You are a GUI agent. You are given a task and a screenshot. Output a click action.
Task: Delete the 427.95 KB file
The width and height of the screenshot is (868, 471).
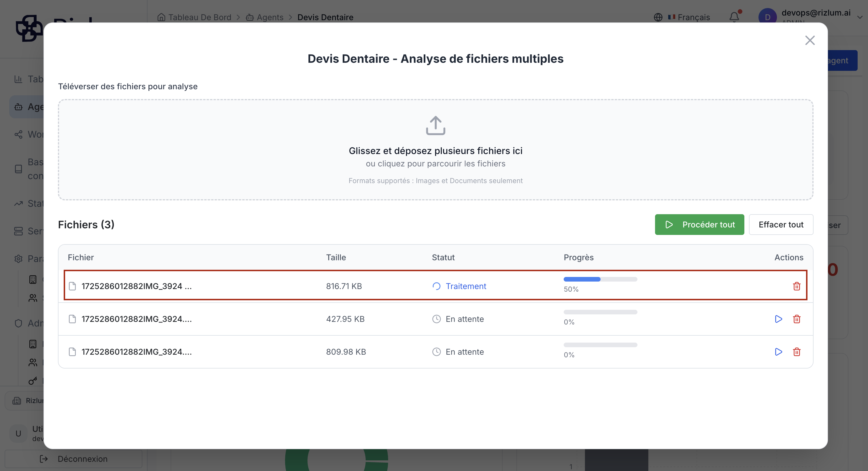tap(797, 319)
